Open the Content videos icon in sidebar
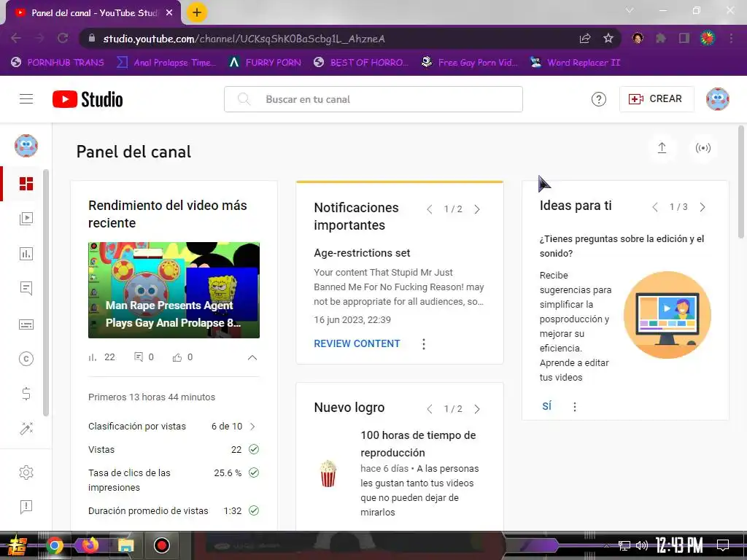This screenshot has width=747, height=560. (26, 219)
